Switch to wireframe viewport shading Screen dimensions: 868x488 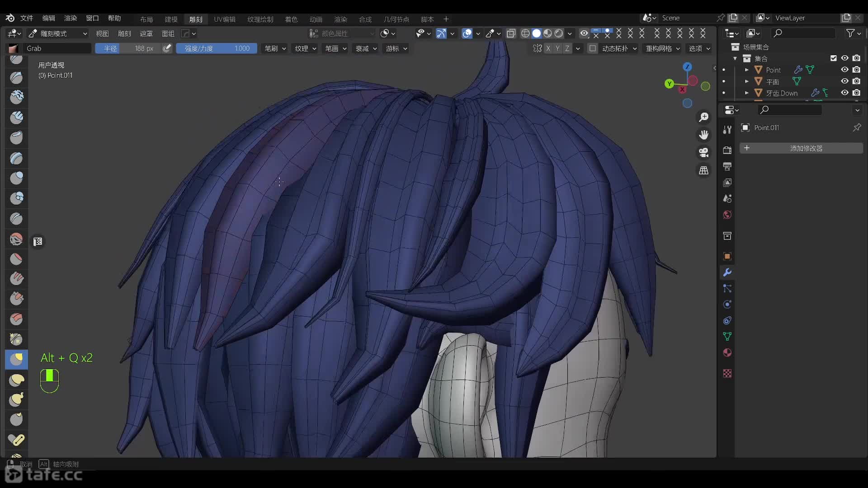coord(525,33)
